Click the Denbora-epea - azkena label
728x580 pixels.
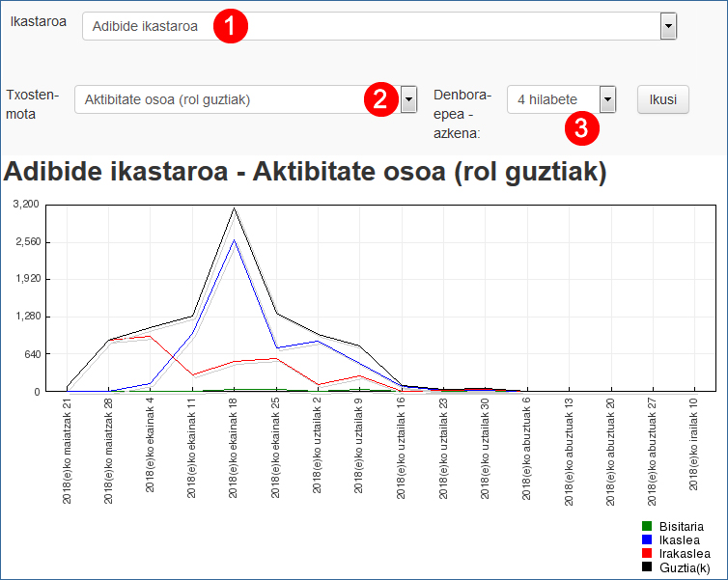463,114
